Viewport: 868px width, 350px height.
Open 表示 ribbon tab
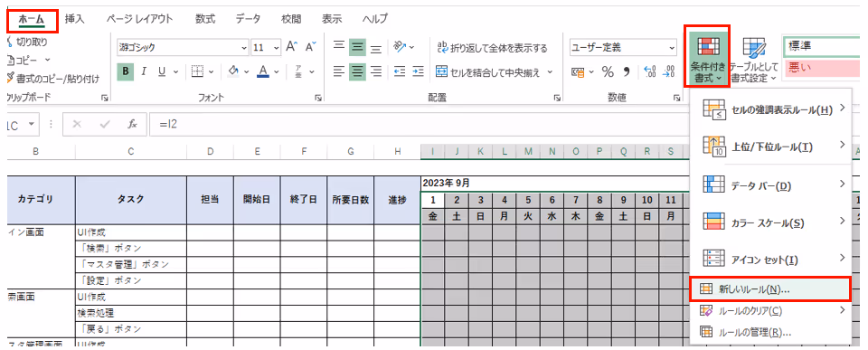332,19
